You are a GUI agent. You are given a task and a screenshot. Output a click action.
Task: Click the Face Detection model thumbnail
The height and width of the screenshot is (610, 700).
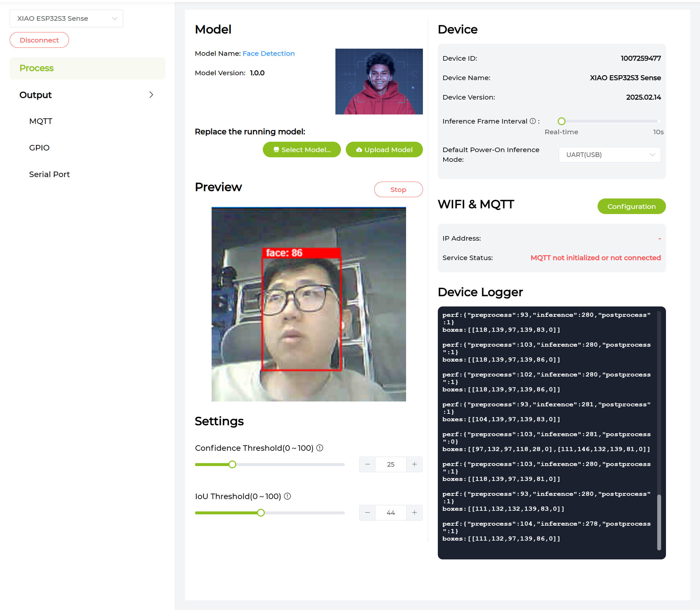point(379,81)
